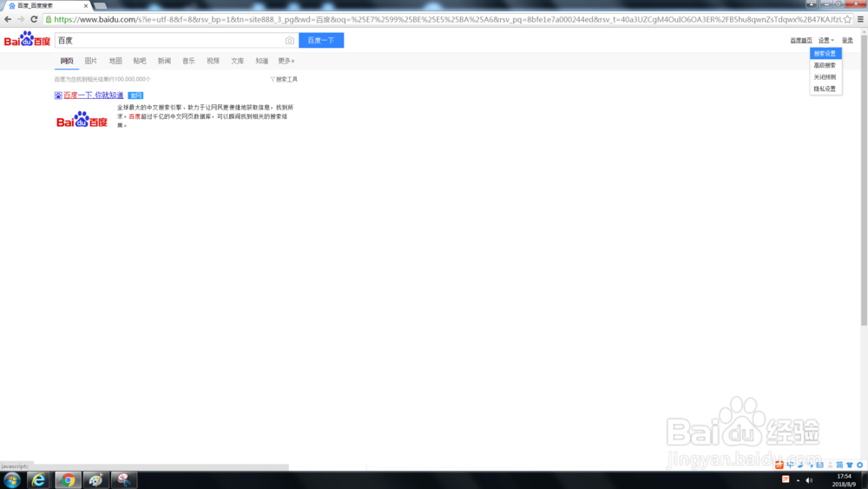
Task: Show hidden system tray icons
Action: click(798, 480)
